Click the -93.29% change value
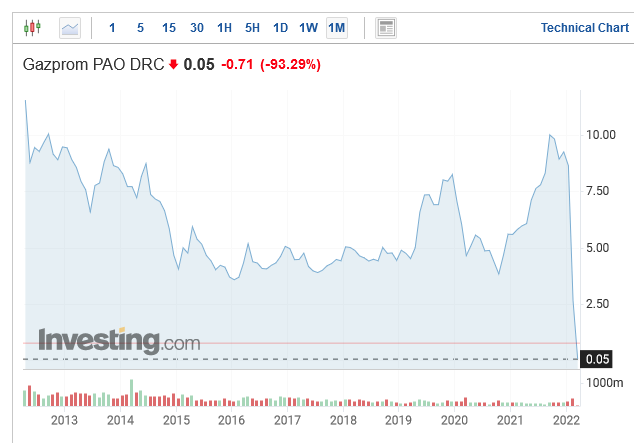 point(291,65)
